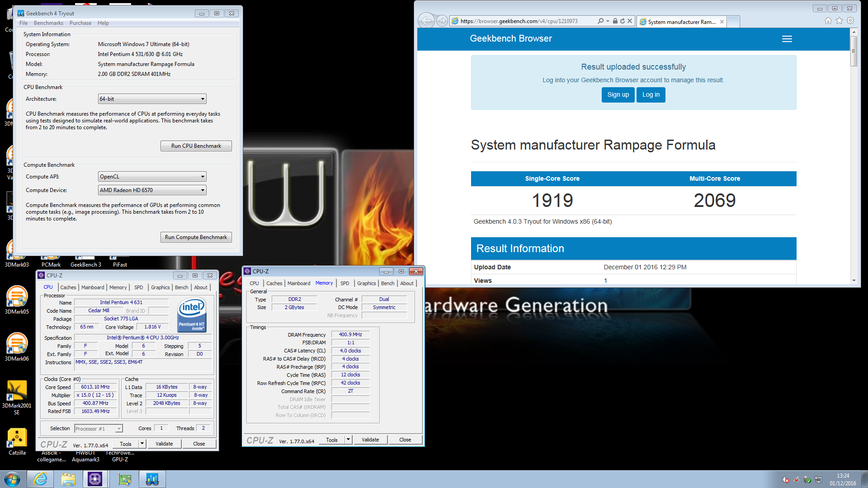Open the Benchmarks menu in Geekbench
The image size is (868, 488).
(48, 23)
